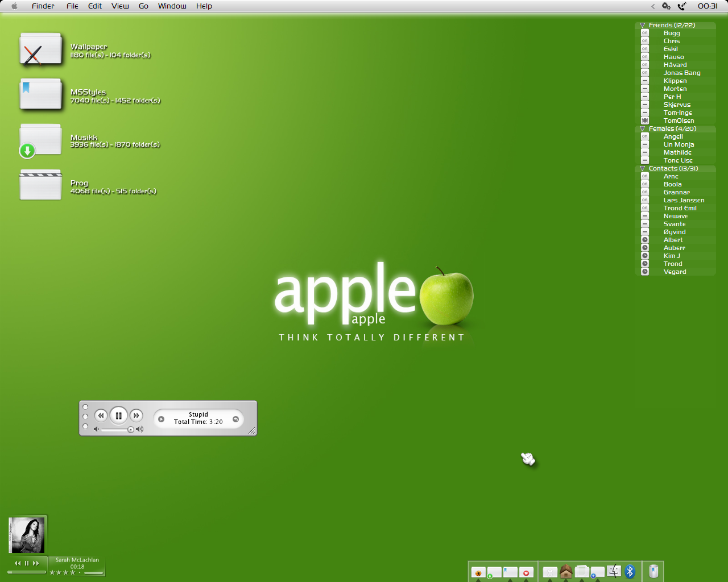Click the mute speaker icon in iTunes player
The image size is (728, 582).
(x=96, y=430)
